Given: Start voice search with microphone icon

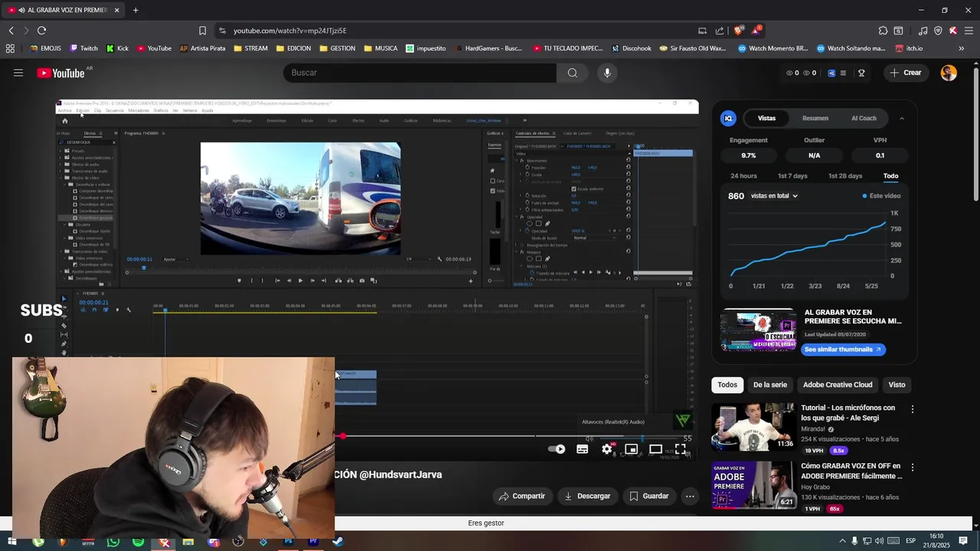Looking at the screenshot, I should pyautogui.click(x=607, y=73).
